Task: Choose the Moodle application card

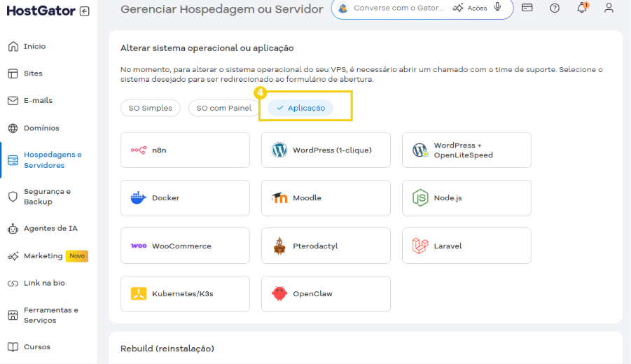Action: [326, 198]
